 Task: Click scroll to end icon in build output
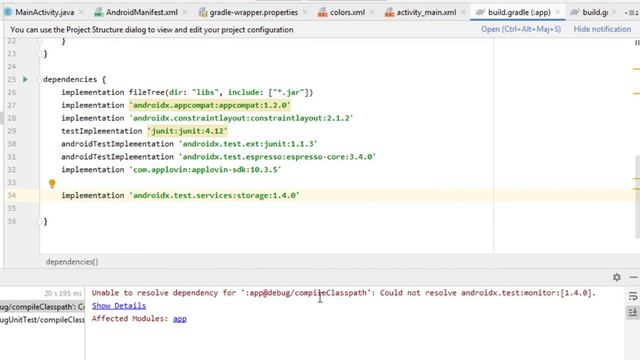pyautogui.click(x=633, y=313)
